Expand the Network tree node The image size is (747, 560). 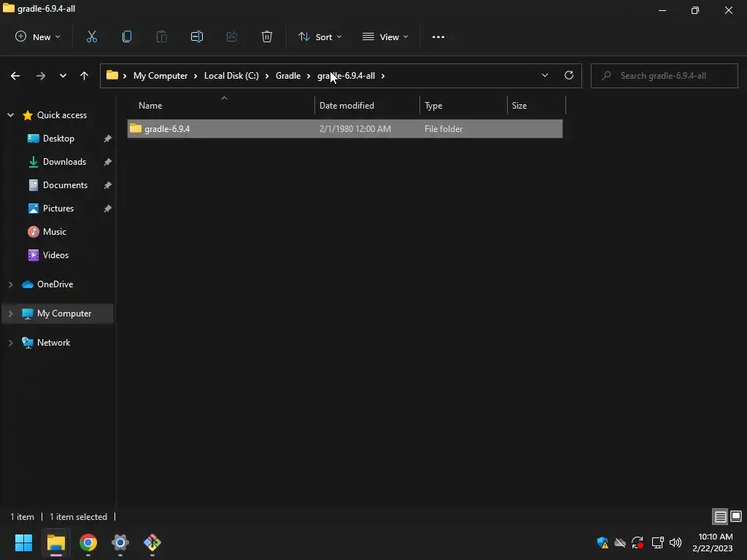[x=10, y=343]
